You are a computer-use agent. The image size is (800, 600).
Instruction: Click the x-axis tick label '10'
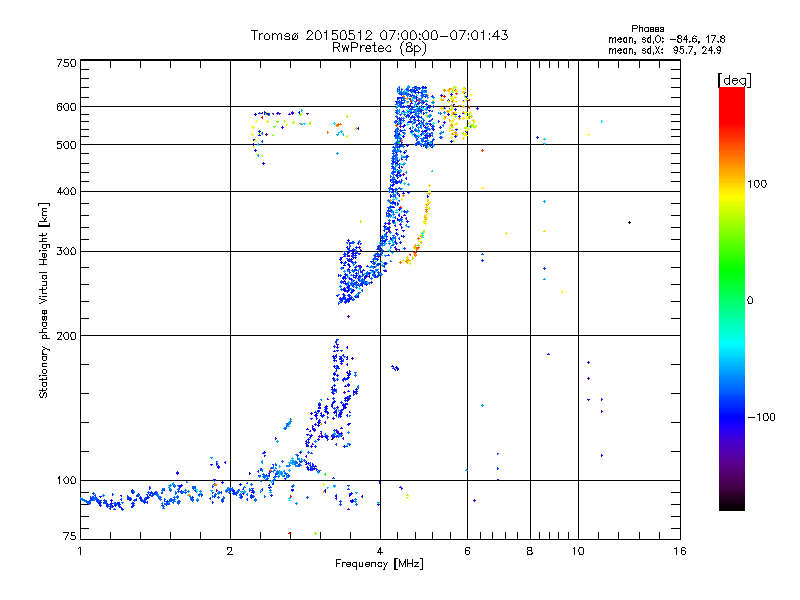578,551
